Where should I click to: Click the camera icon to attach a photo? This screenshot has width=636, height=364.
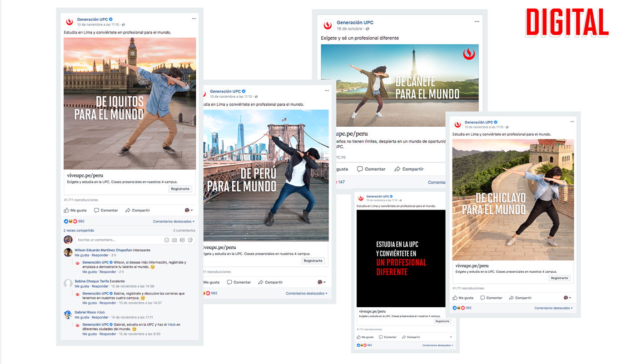click(x=174, y=240)
